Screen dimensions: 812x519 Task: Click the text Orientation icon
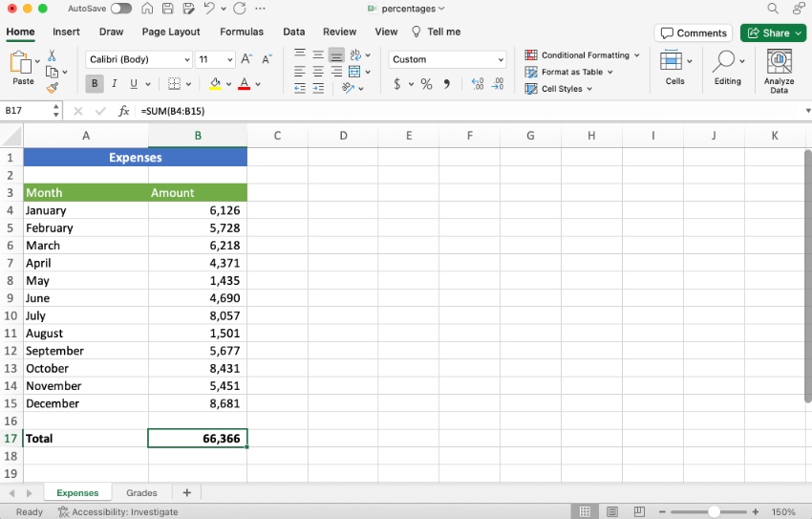pos(348,88)
